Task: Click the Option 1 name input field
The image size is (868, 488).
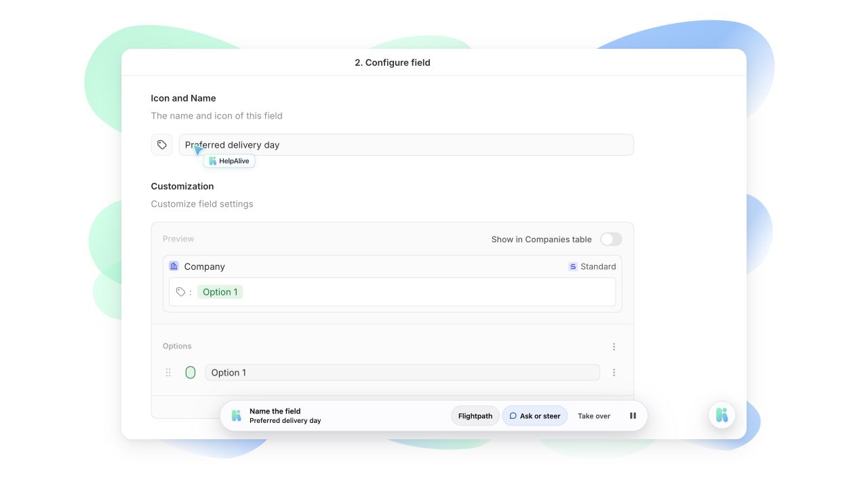Action: tap(402, 373)
